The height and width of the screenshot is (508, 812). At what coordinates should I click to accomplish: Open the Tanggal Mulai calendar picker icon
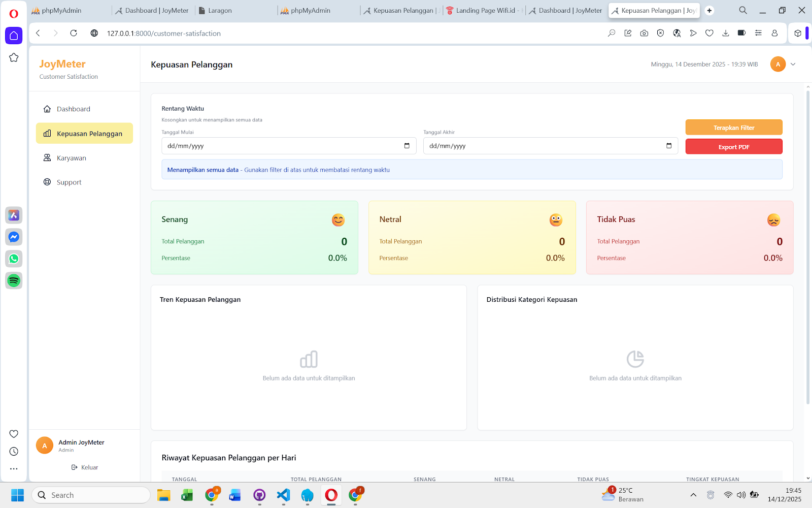click(x=407, y=146)
